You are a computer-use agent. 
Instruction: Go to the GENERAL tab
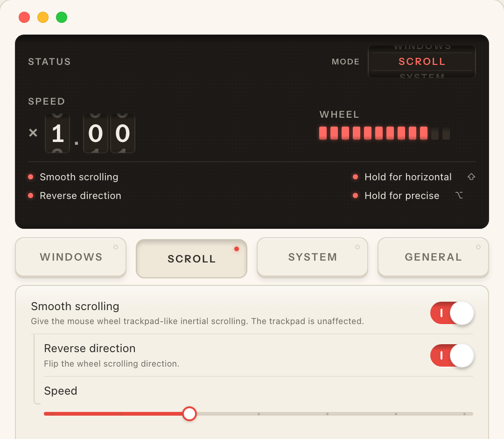click(x=433, y=257)
